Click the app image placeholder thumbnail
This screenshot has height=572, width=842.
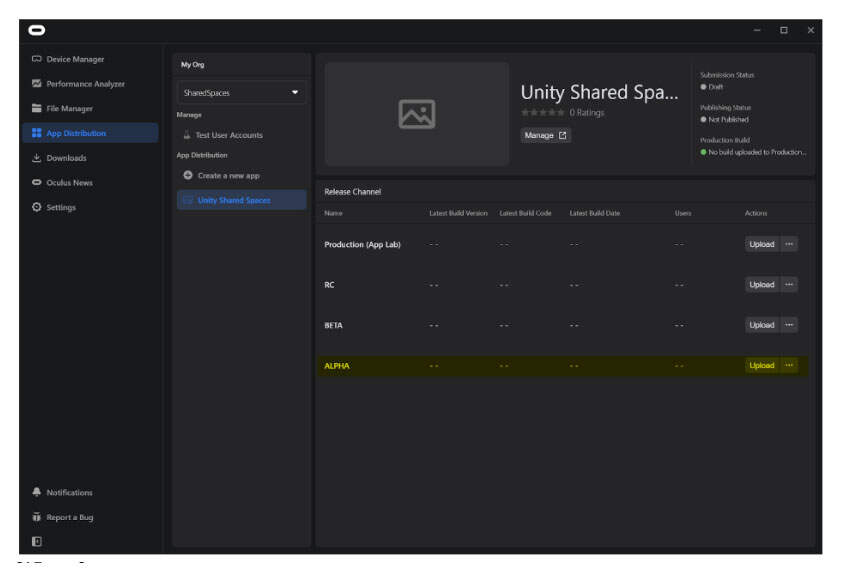point(416,114)
